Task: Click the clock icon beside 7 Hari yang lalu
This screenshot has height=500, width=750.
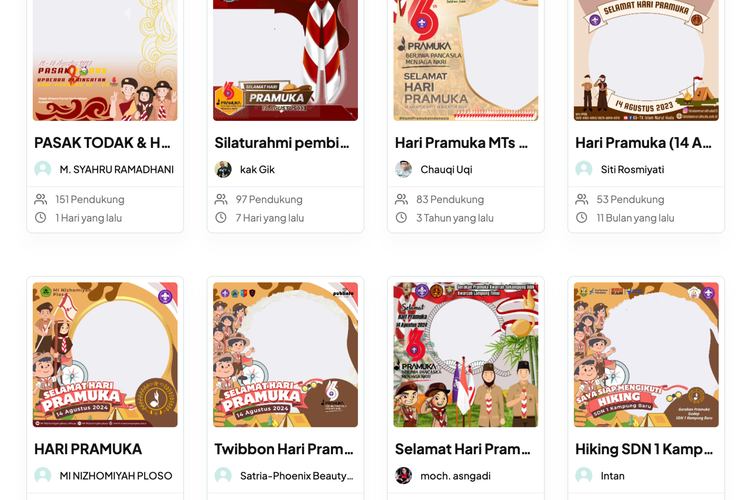Action: (221, 218)
